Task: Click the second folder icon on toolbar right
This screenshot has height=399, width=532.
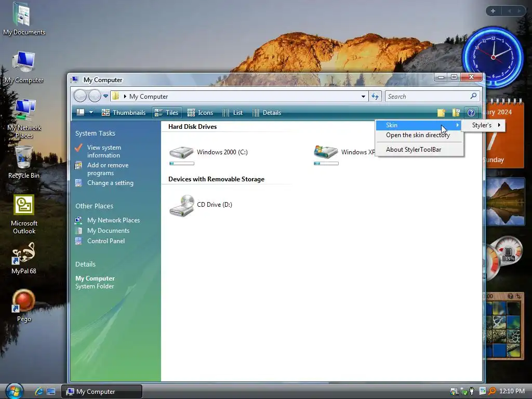Action: pyautogui.click(x=456, y=113)
